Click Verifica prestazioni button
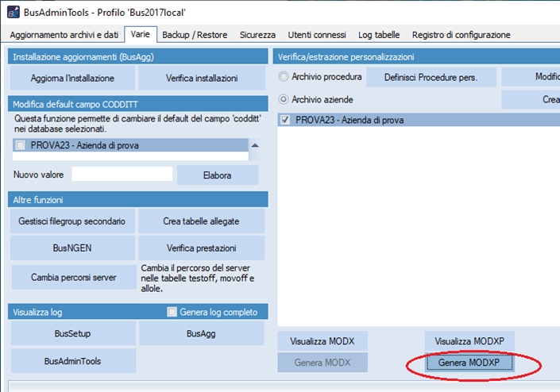The image size is (560, 392). [202, 248]
